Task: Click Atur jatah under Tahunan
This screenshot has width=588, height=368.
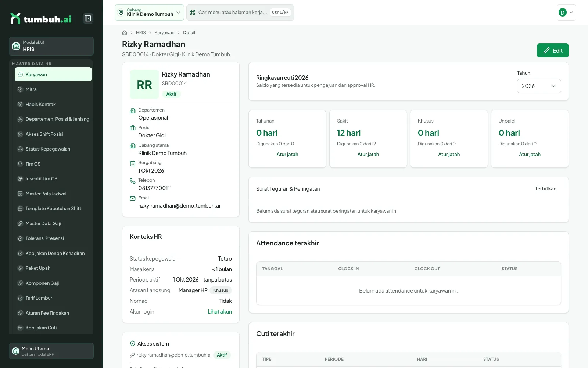Action: coord(287,155)
